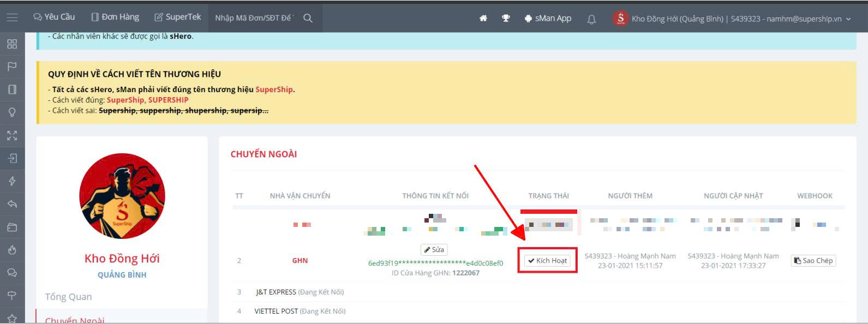Open the hamburger menu icon
The width and height of the screenshot is (868, 324).
[x=12, y=17]
